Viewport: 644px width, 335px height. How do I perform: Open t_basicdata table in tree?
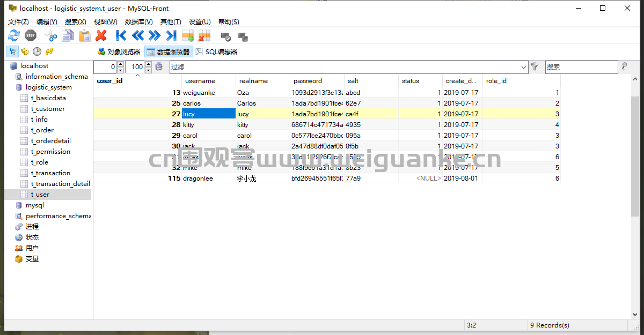pyautogui.click(x=48, y=98)
